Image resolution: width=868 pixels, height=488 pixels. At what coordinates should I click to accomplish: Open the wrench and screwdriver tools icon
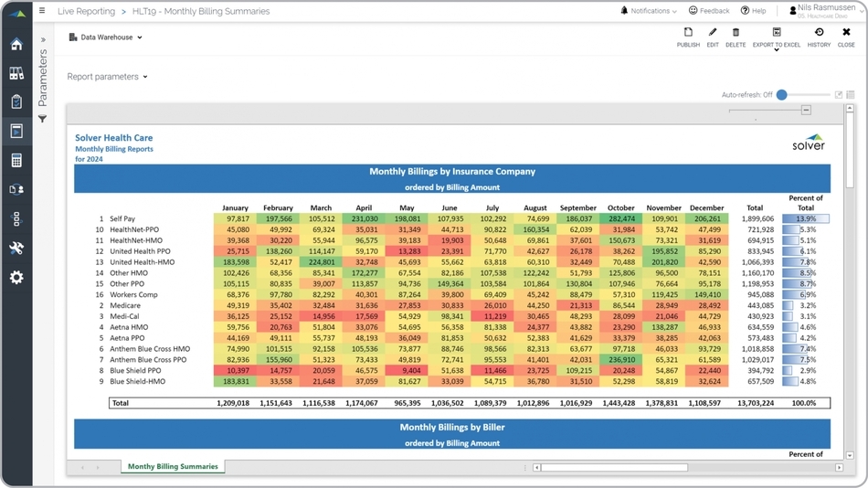point(16,249)
